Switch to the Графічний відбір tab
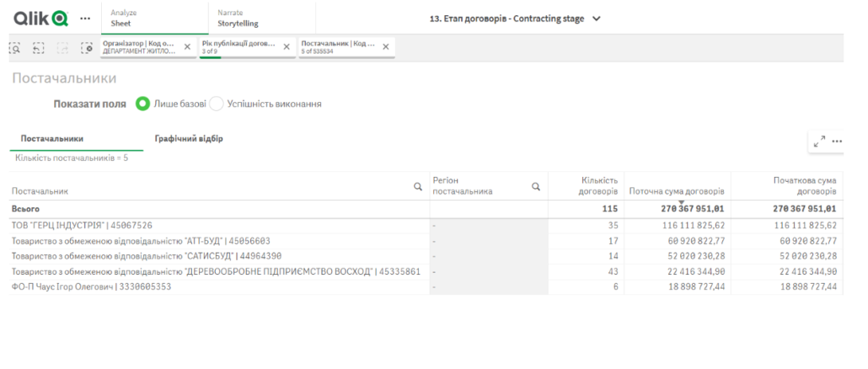This screenshot has height=369, width=868. [189, 138]
